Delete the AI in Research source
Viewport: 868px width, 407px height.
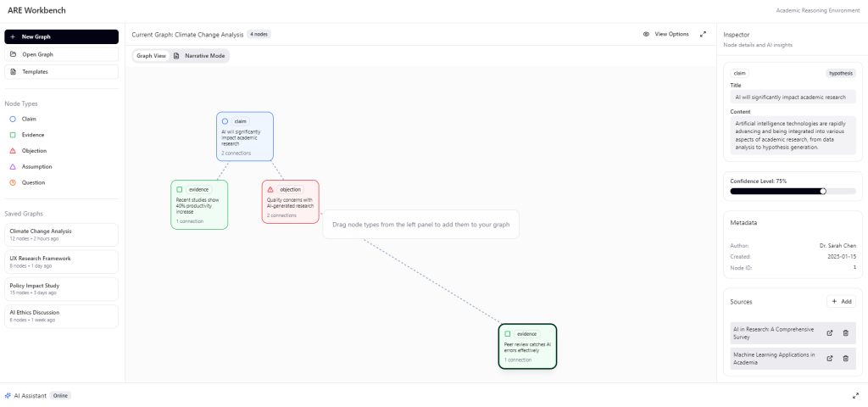coord(845,333)
